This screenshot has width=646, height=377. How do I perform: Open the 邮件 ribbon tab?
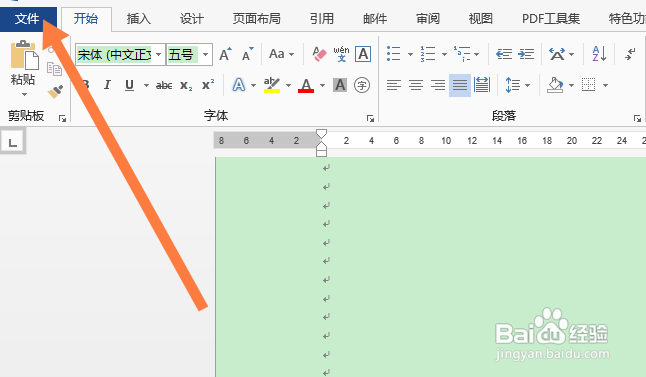[375, 19]
